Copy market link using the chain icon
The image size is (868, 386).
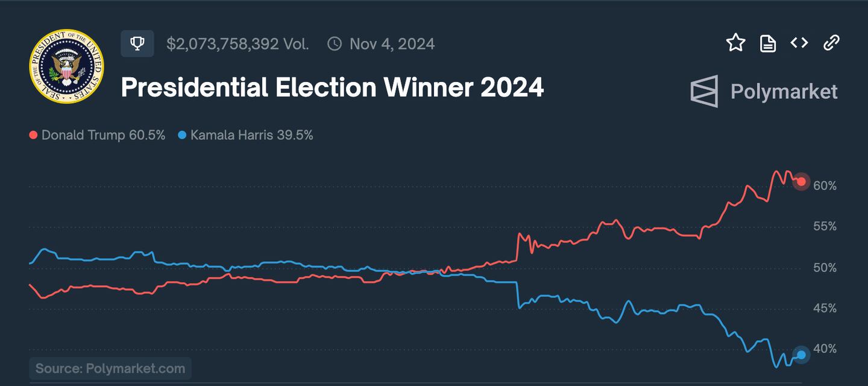click(832, 42)
